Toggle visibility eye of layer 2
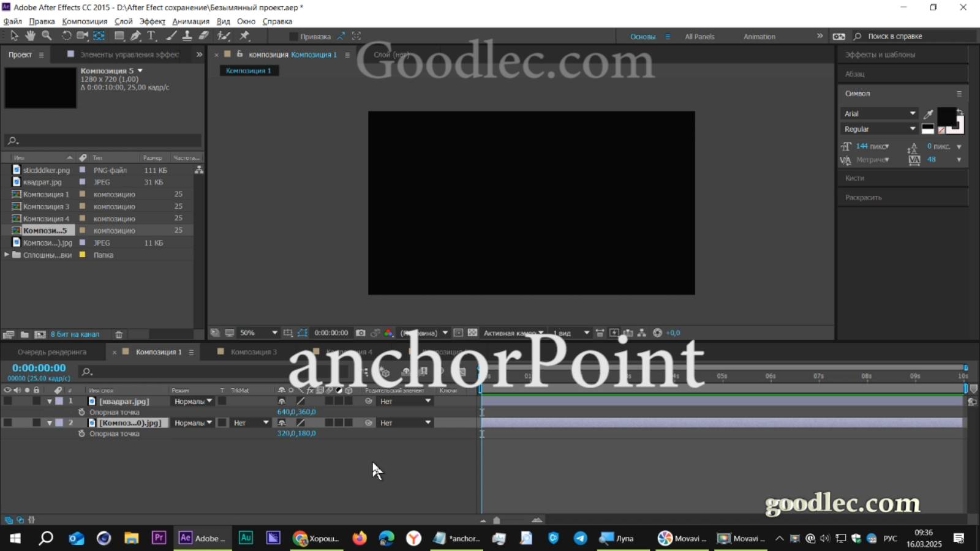The height and width of the screenshot is (551, 980). [7, 422]
